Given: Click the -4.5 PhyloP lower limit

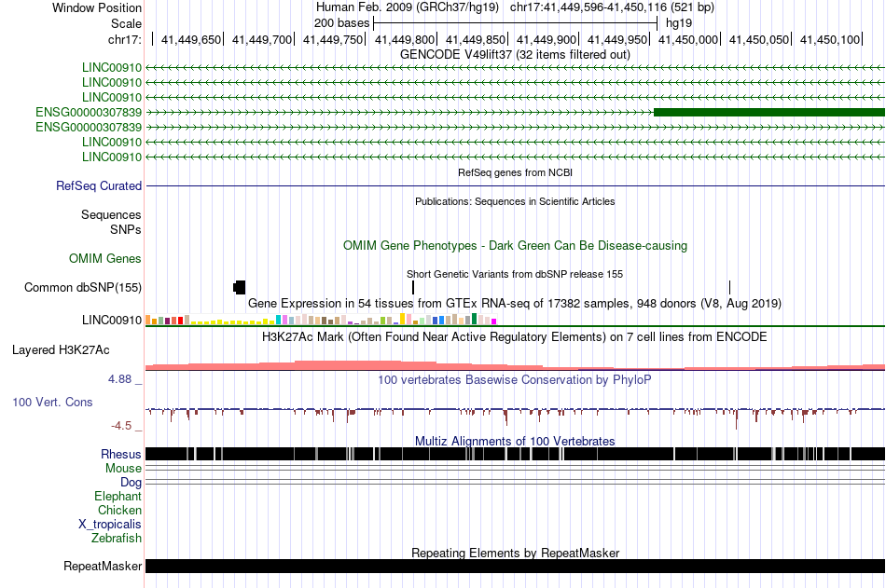Looking at the screenshot, I should pyautogui.click(x=121, y=426).
